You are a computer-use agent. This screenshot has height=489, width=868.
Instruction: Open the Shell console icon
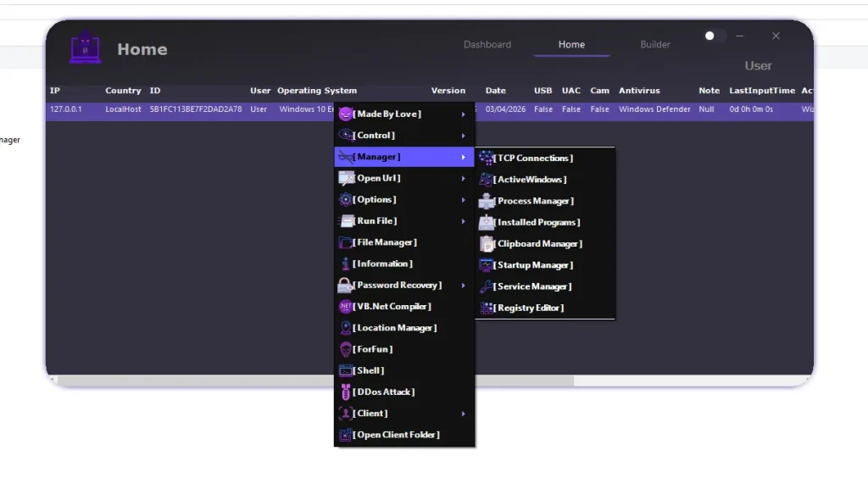click(345, 370)
